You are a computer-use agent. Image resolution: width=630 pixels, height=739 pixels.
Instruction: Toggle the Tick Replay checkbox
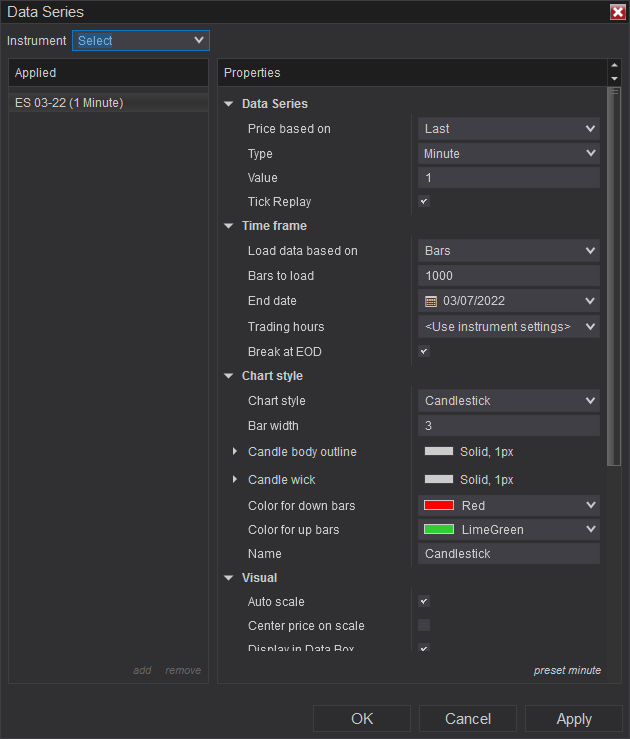[424, 202]
